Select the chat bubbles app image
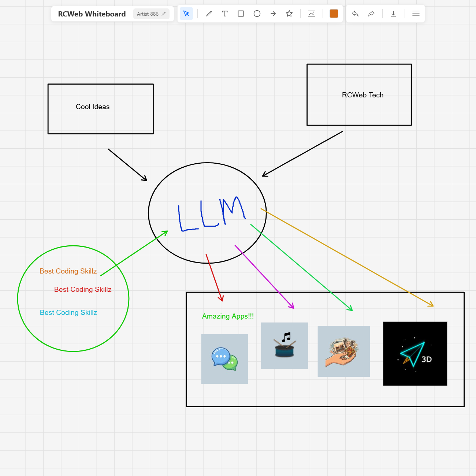Image resolution: width=476 pixels, height=476 pixels. coord(224,359)
